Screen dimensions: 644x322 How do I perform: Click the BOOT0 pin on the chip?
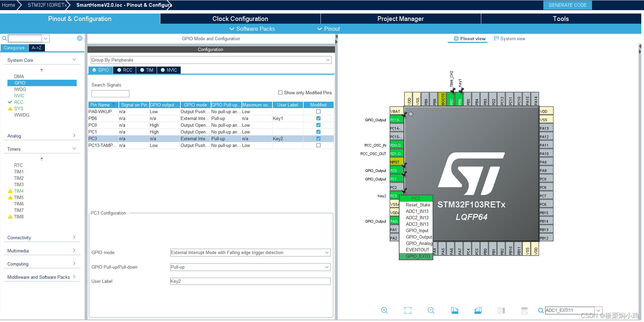[x=442, y=99]
